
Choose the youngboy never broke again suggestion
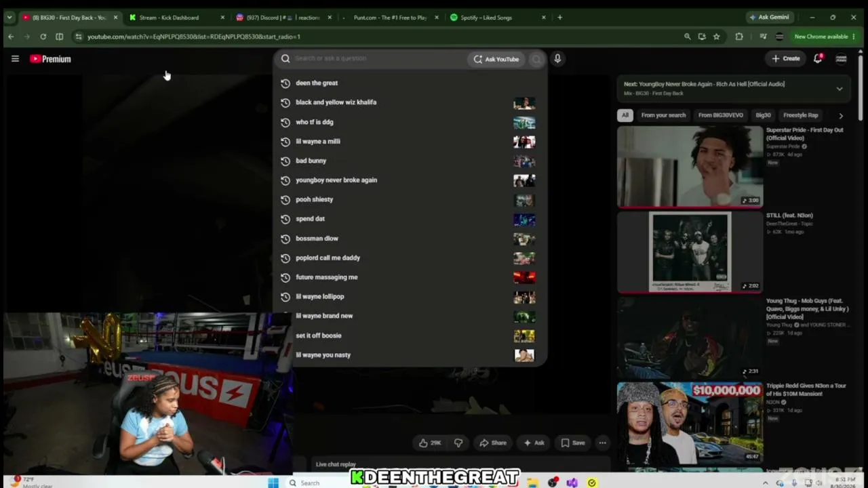410,180
